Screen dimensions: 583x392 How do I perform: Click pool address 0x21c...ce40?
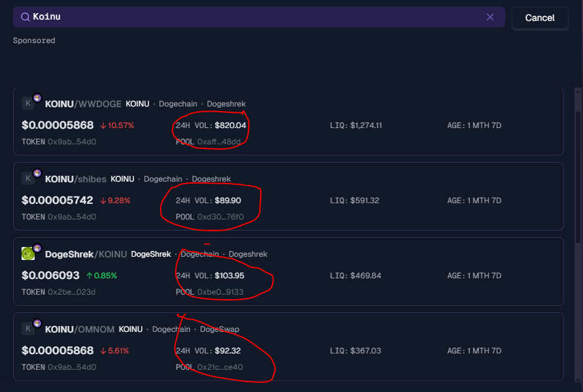coord(220,367)
